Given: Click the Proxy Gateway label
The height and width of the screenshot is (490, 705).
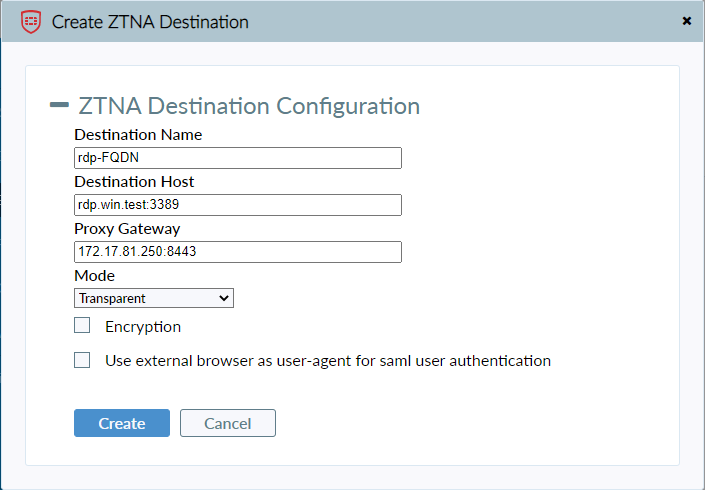Looking at the screenshot, I should coord(127,229).
